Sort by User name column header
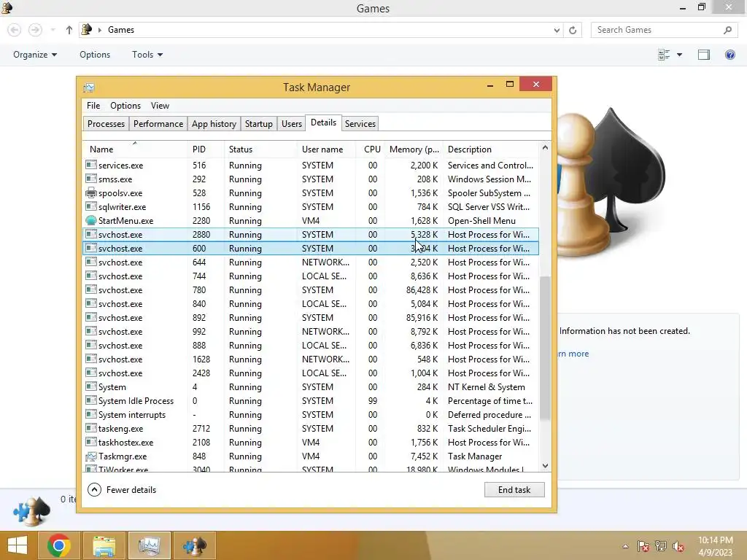Screen dimensions: 747x560 tap(326, 149)
